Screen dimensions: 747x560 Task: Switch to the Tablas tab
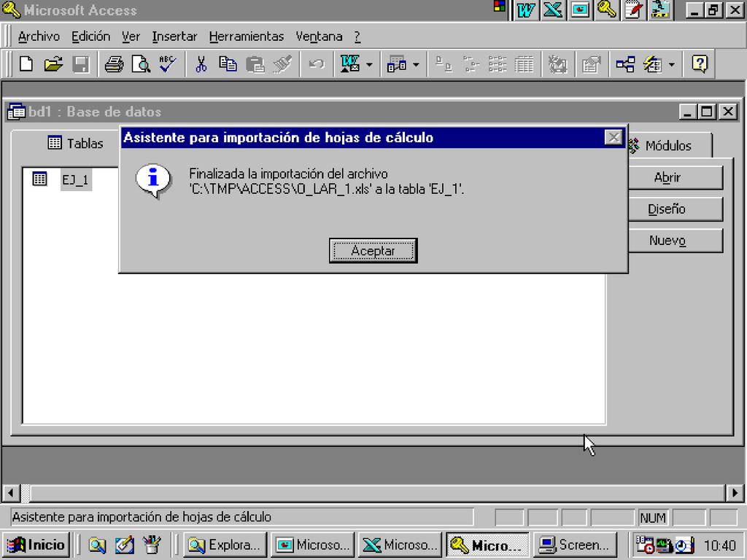75,143
